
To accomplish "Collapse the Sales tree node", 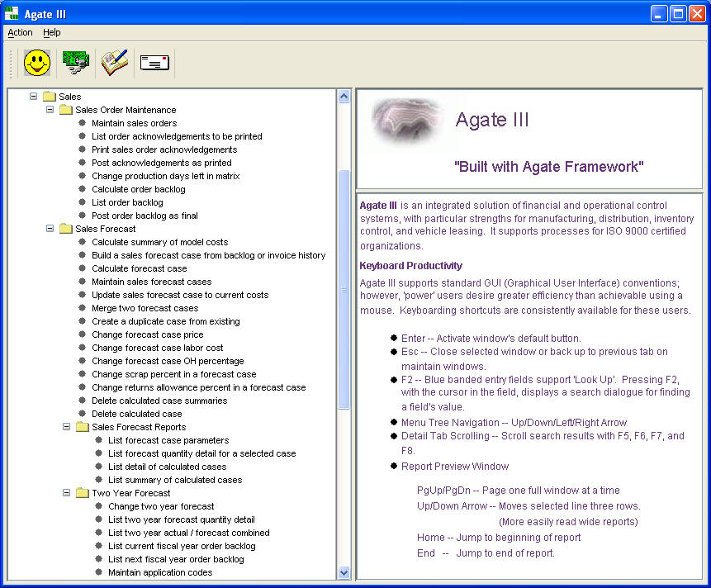I will click(x=33, y=96).
